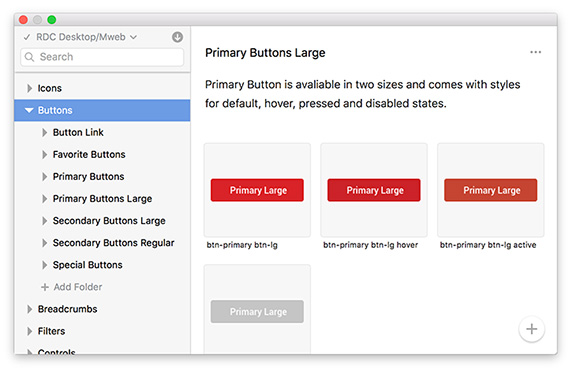Select the gray disabled Primary Large thumbnail

[257, 309]
